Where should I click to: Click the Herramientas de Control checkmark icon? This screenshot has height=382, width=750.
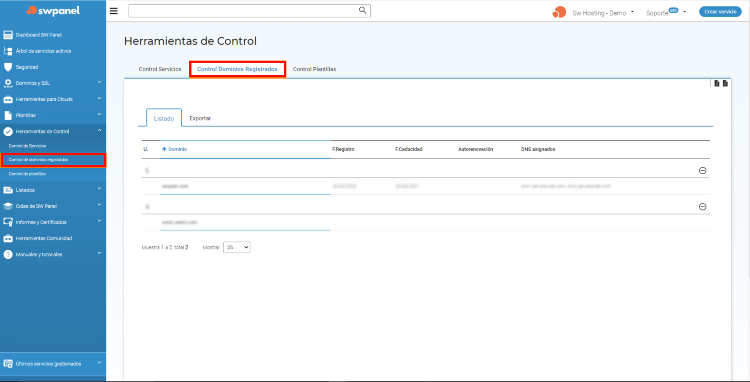[x=8, y=131]
